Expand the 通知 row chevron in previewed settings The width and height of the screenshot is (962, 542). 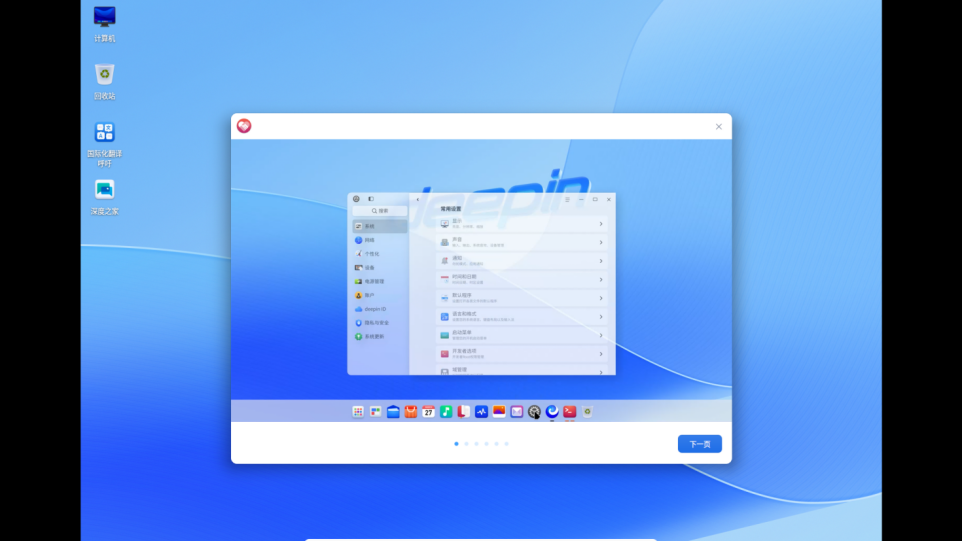click(601, 261)
